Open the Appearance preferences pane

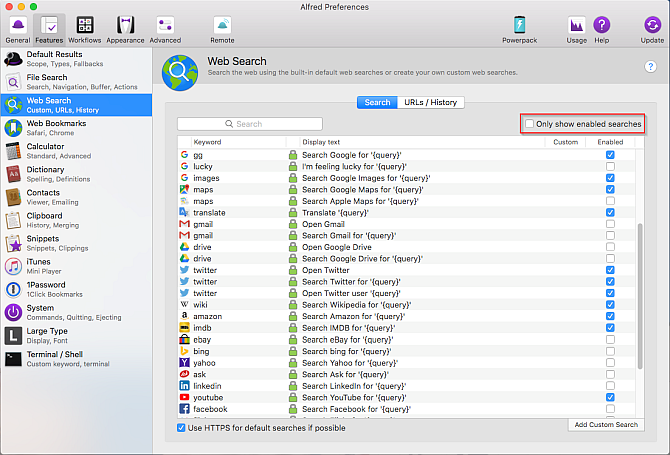coord(125,28)
